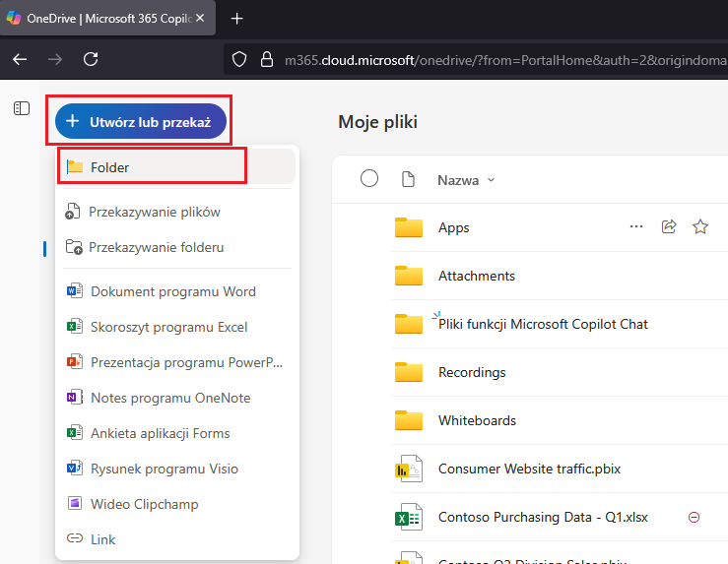This screenshot has height=564, width=728.
Task: Favorite the Apps folder with star
Action: tap(700, 226)
